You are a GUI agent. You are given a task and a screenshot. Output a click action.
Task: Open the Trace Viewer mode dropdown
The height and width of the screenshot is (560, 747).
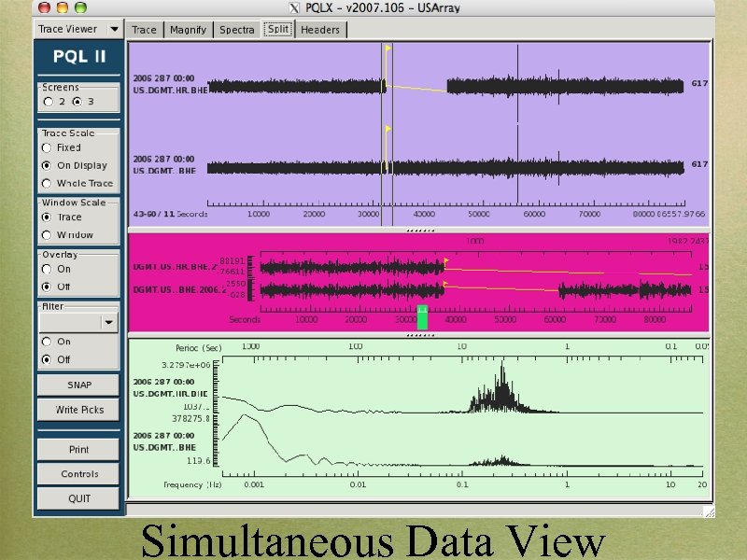click(114, 29)
